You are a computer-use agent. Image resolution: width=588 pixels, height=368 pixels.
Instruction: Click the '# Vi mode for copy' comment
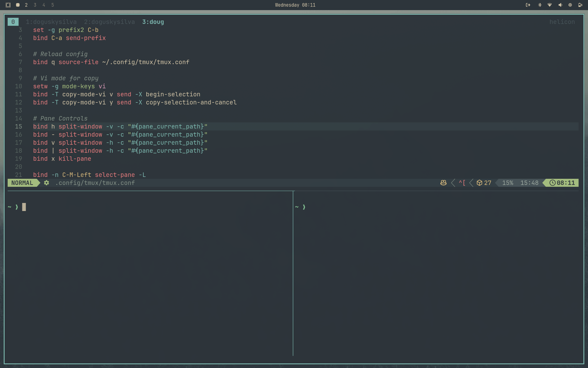[x=66, y=78]
